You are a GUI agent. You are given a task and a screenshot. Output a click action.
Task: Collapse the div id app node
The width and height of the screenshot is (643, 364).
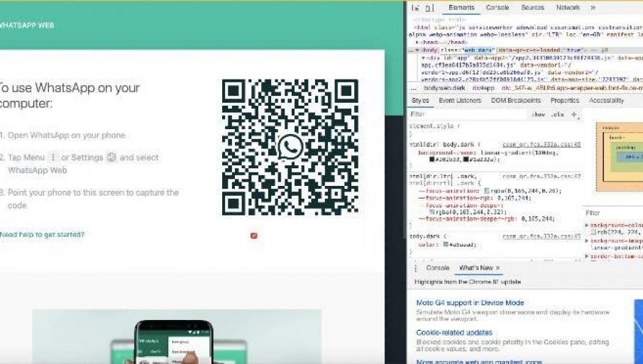click(423, 57)
